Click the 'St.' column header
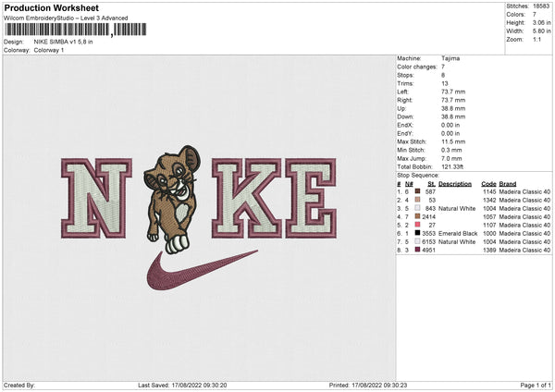The image size is (555, 392). (431, 184)
